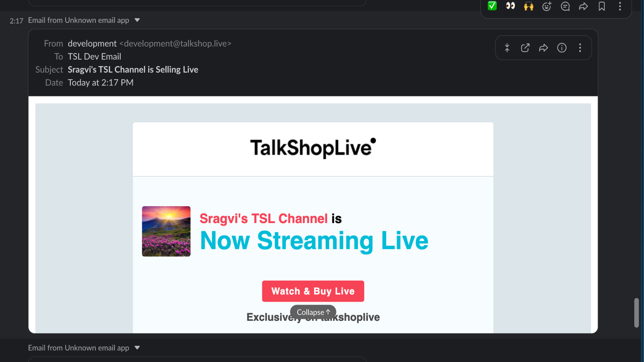Viewport: 644px width, 362px height.
Task: Open the Sragvi's TSL Channel link
Action: click(264, 219)
